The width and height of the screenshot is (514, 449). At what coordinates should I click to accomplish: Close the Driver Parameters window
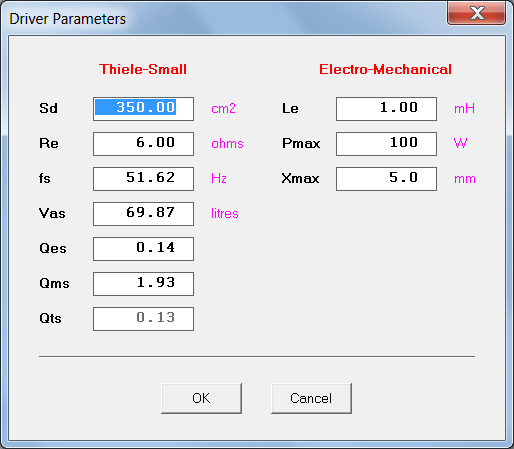click(x=477, y=13)
